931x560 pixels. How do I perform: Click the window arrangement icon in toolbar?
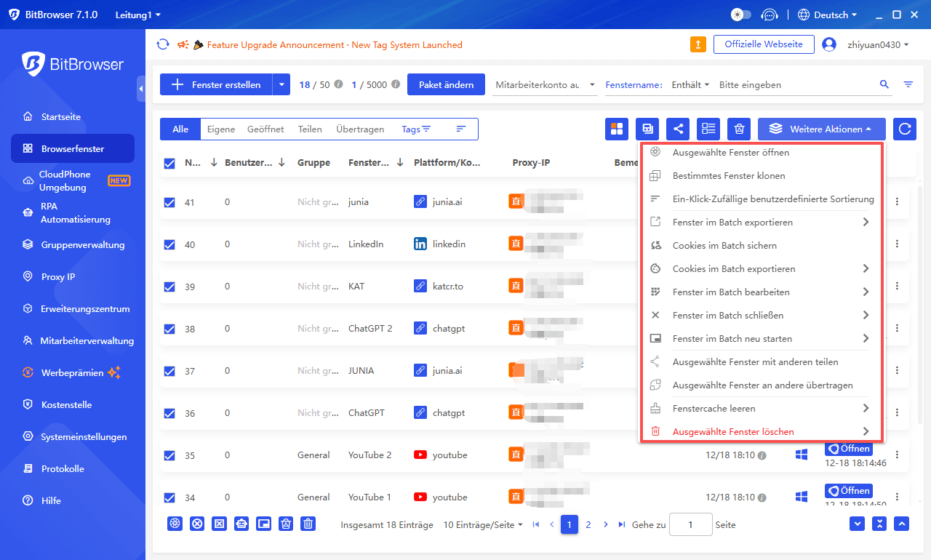pyautogui.click(x=647, y=129)
